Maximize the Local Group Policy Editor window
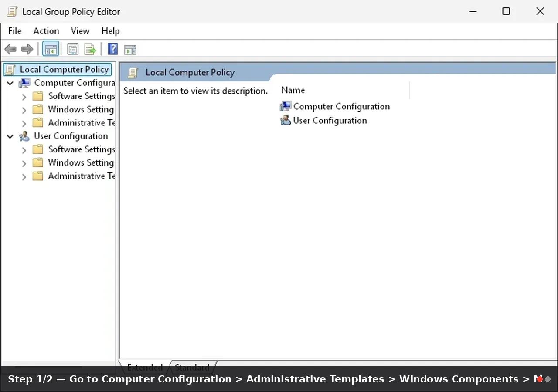The height and width of the screenshot is (392, 558). pyautogui.click(x=506, y=11)
